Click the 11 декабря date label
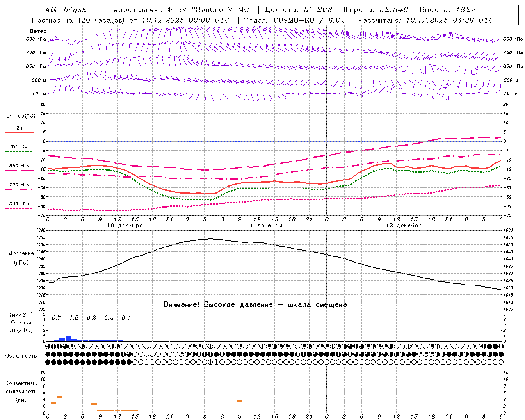Image resolution: width=525 pixels, height=420 pixels. [264, 225]
